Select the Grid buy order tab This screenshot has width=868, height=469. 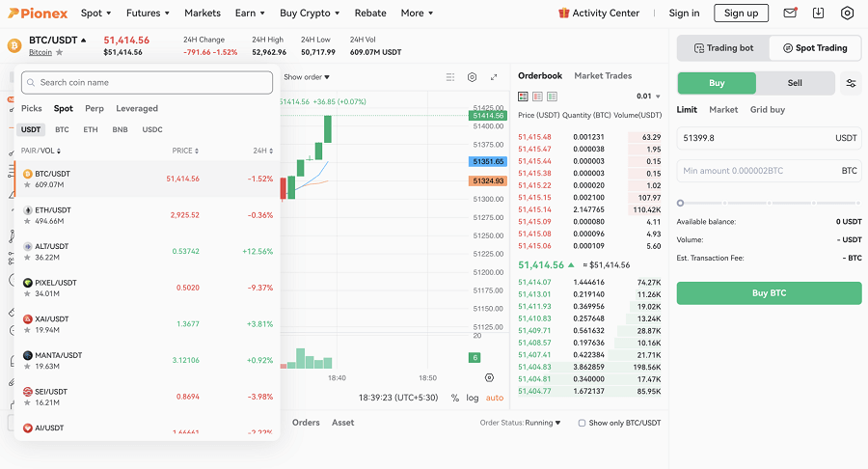[768, 110]
